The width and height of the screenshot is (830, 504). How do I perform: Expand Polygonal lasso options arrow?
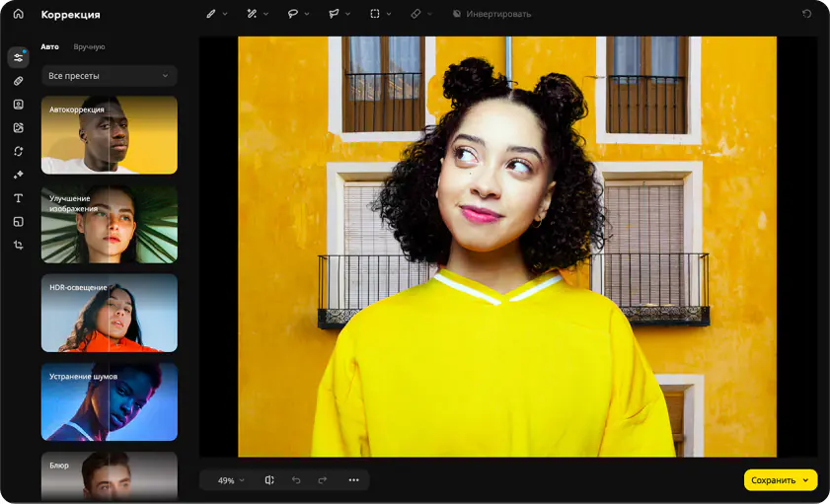[x=347, y=14]
